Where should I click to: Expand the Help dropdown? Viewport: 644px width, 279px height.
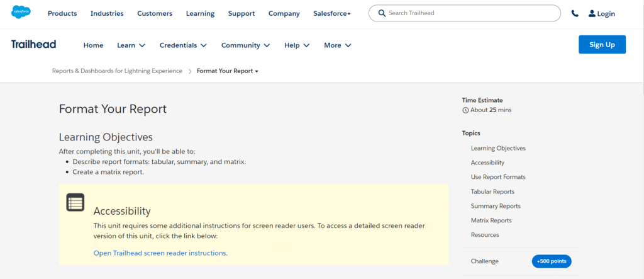(297, 45)
